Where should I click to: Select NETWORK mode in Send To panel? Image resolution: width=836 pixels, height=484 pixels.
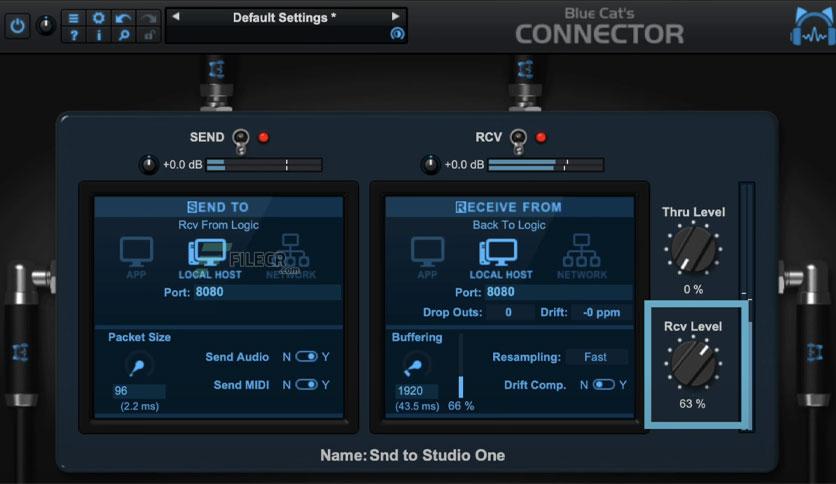[x=291, y=256]
